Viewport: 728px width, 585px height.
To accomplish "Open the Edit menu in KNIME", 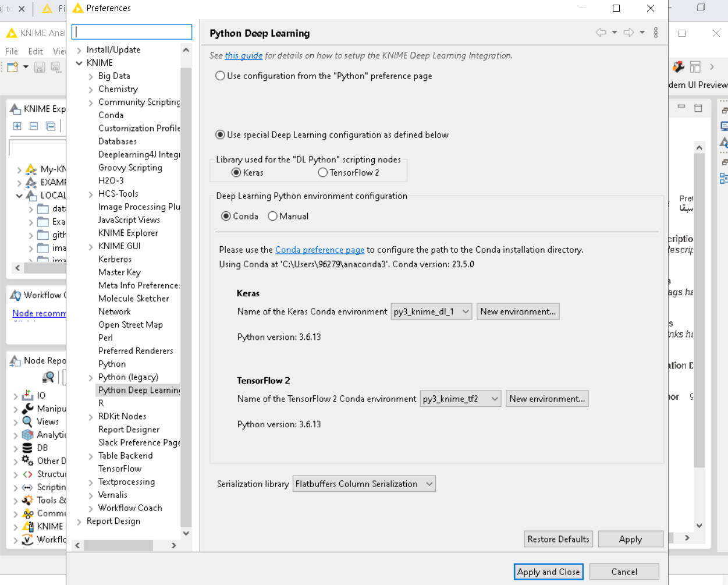I will [35, 51].
